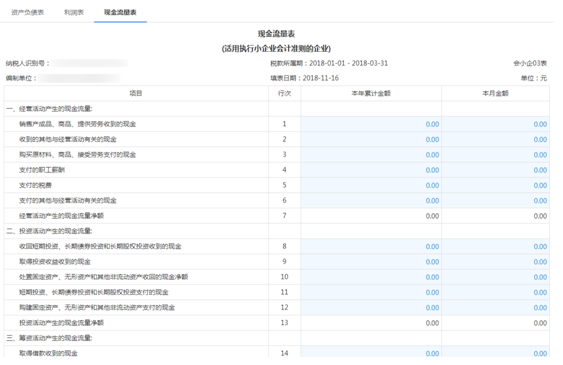Click the 编制单位 label
Screen dimensions: 563x365
pyautogui.click(x=21, y=78)
